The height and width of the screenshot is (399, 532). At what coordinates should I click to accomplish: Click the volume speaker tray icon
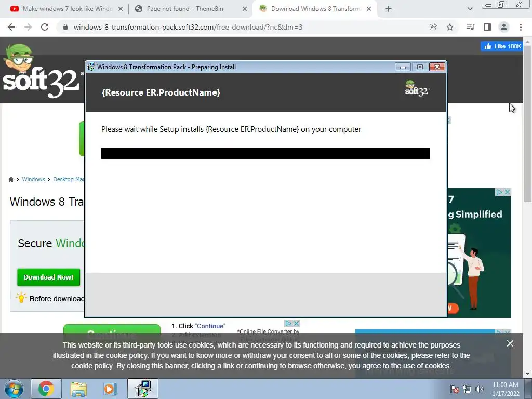click(x=480, y=389)
